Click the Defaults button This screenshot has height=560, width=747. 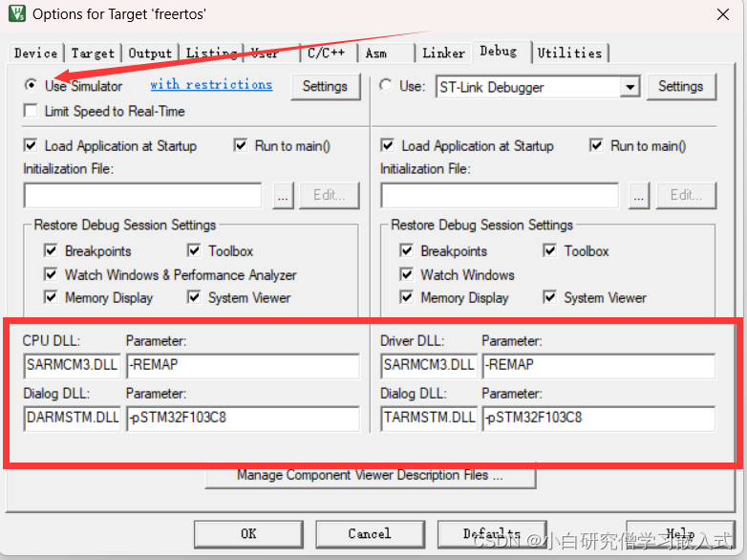[492, 533]
